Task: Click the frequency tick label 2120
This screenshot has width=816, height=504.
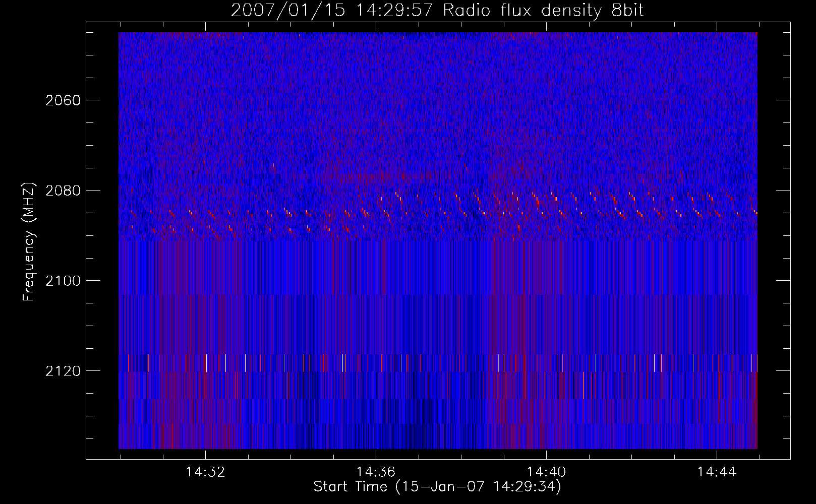Action: 63,371
